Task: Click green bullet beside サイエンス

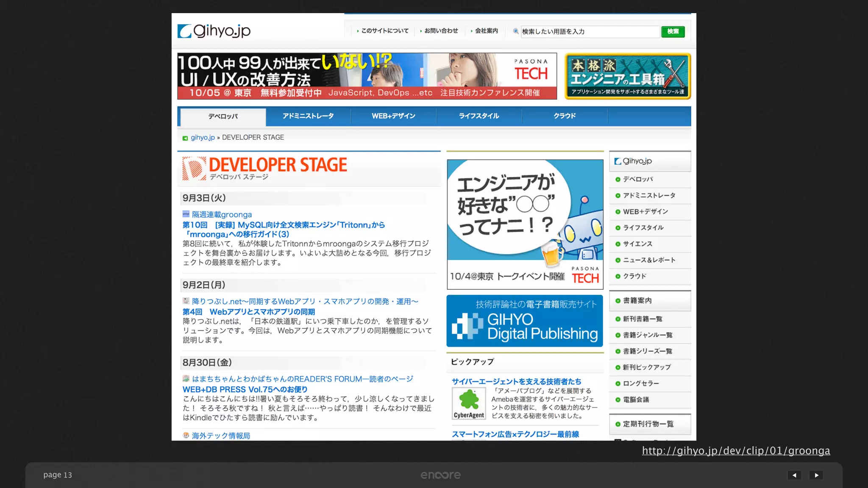Action: [x=618, y=244]
